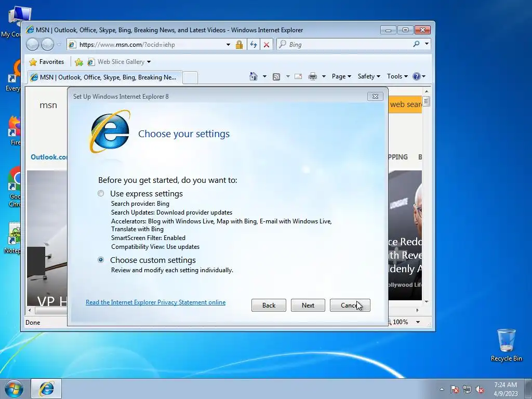The image size is (532, 399).
Task: Click the vertical scrollbar down arrow
Action: tap(427, 301)
